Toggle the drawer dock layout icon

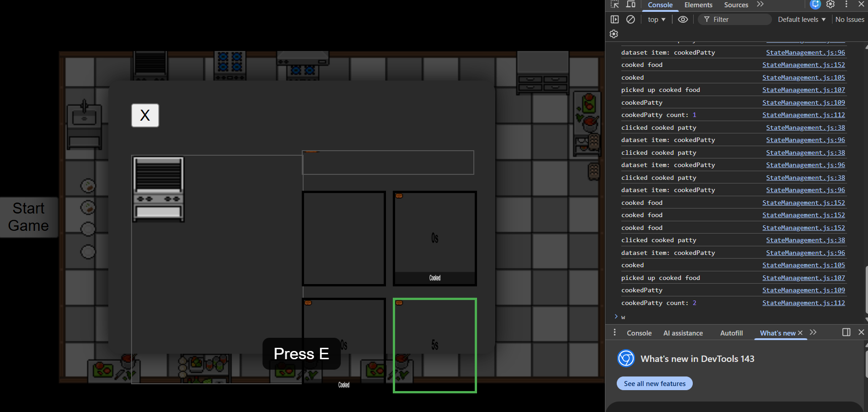tap(846, 332)
